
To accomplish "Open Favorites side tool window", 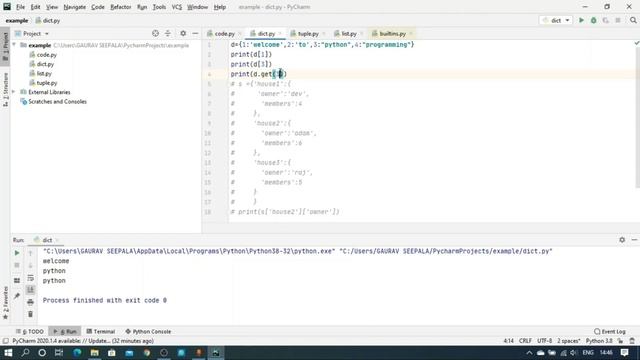I will click(5, 303).
